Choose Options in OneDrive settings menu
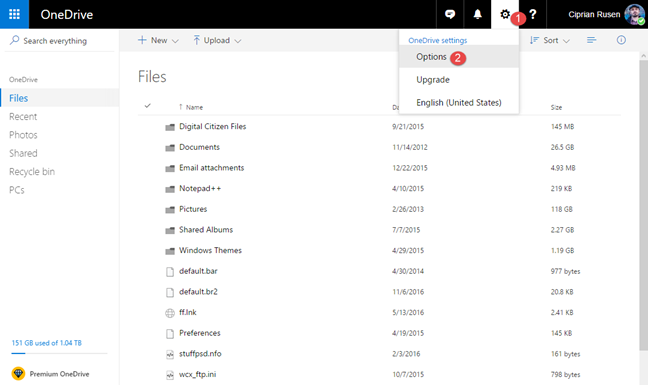This screenshot has height=385, width=648. (459, 57)
